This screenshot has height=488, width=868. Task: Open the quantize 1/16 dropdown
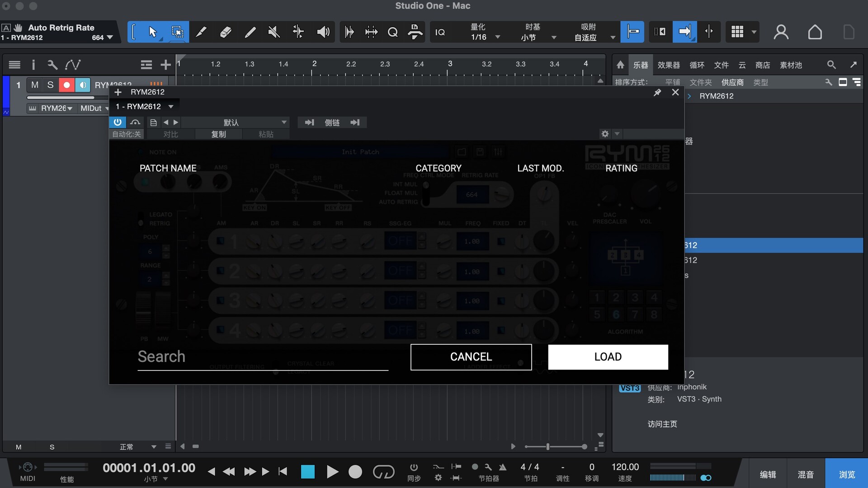(x=498, y=38)
